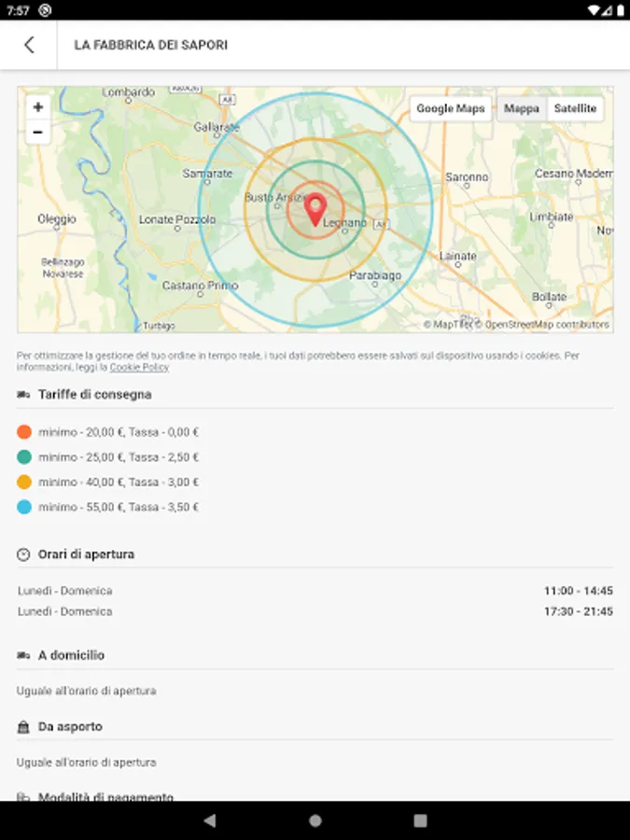Open the Cookie Policy link

pos(139,367)
